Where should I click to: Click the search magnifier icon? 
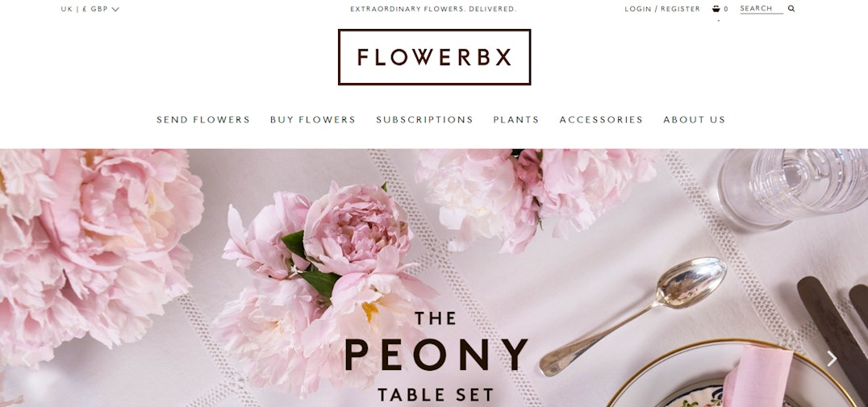click(x=791, y=8)
